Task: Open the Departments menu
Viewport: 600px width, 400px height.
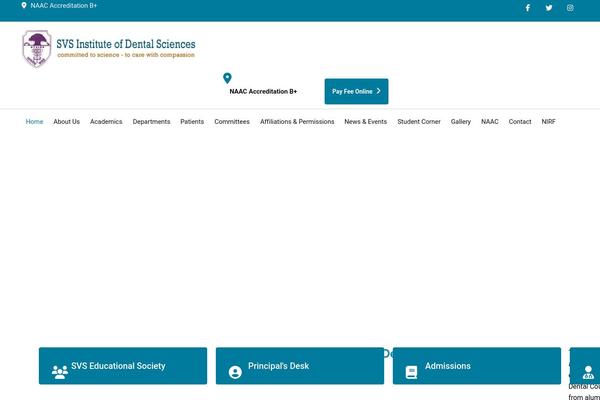Action: (x=151, y=121)
